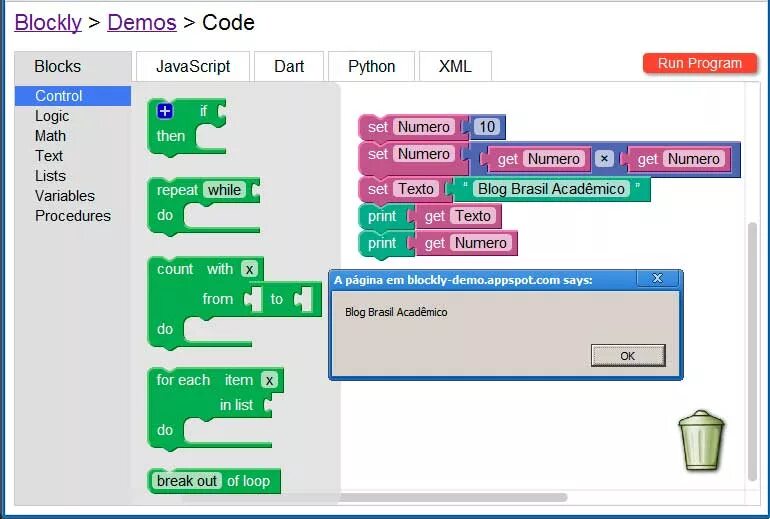Screen dimensions: 770x519
Task: Click the plus icon on the if block
Action: click(x=165, y=111)
